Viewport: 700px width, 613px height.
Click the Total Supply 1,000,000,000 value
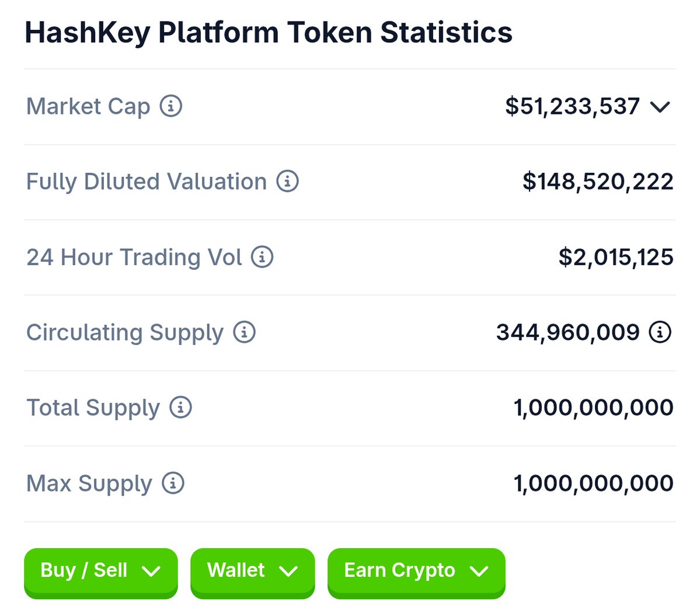pos(593,407)
